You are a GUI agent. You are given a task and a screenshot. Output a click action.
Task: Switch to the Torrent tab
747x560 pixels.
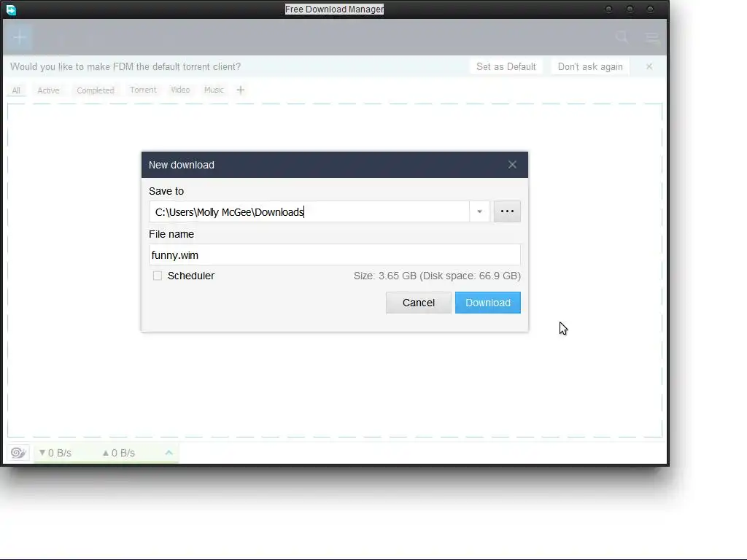tap(143, 90)
